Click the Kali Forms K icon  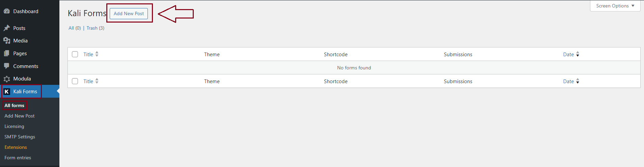pos(7,92)
